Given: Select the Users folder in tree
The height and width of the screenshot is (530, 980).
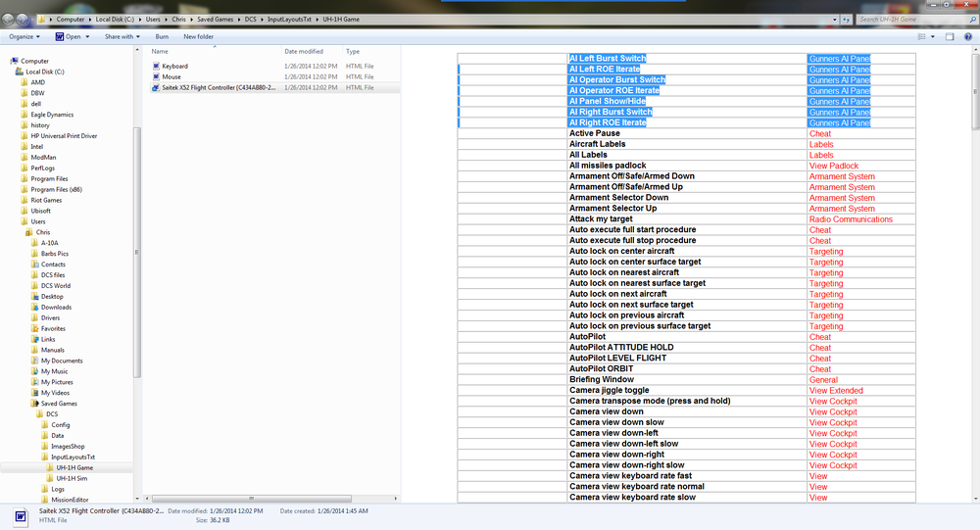Looking at the screenshot, I should [x=38, y=221].
